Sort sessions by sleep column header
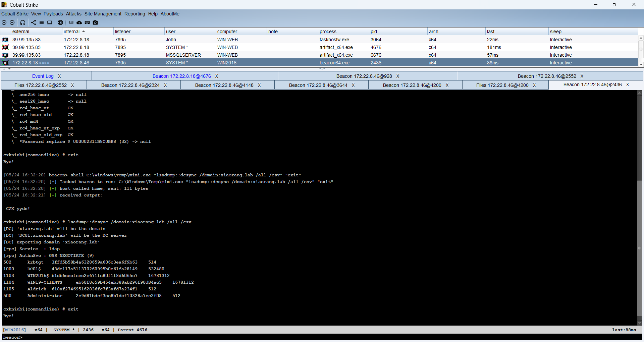This screenshot has width=644, height=342. pyautogui.click(x=593, y=32)
